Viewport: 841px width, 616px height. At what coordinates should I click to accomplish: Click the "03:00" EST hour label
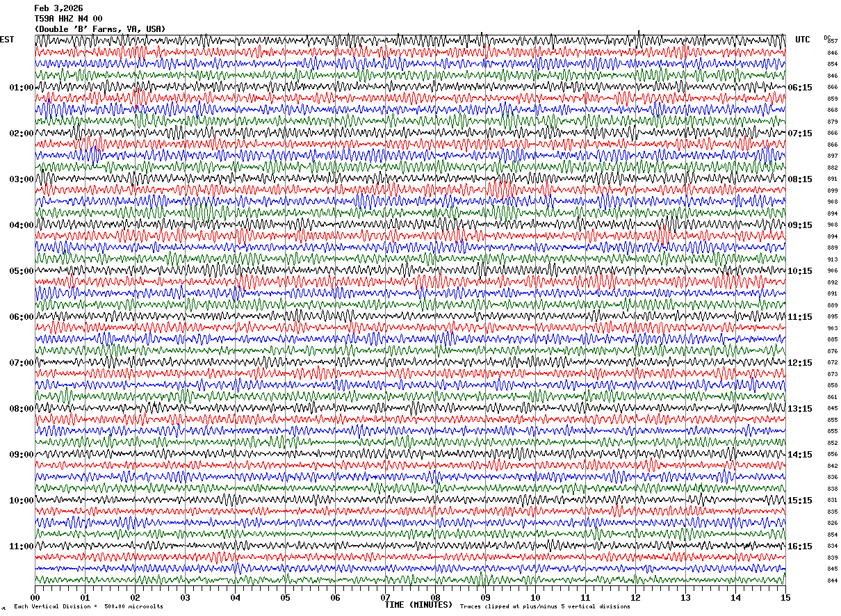tap(21, 179)
